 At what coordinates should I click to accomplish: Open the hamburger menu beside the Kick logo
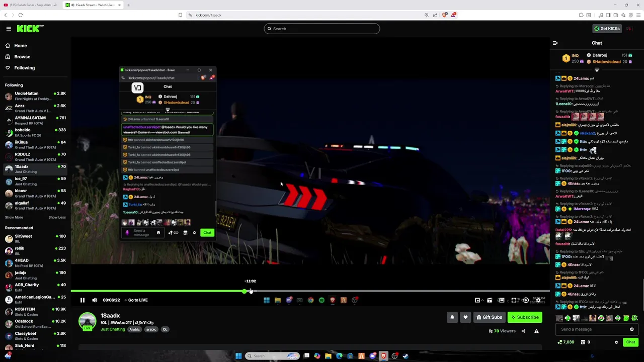click(9, 29)
